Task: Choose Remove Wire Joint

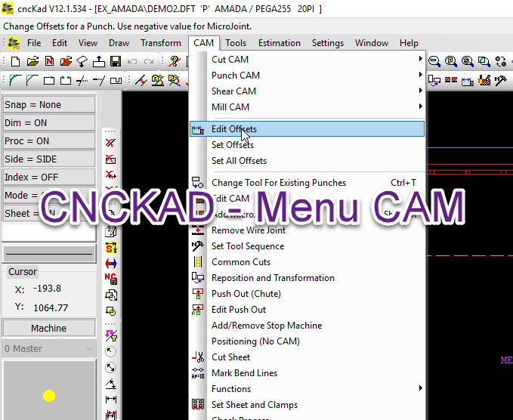Action: 307,230
